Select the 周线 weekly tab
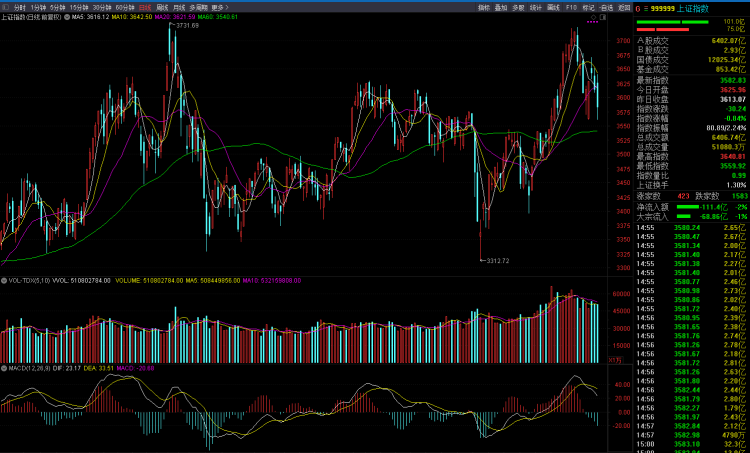Image resolution: width=750 pixels, height=453 pixels. tap(162, 7)
